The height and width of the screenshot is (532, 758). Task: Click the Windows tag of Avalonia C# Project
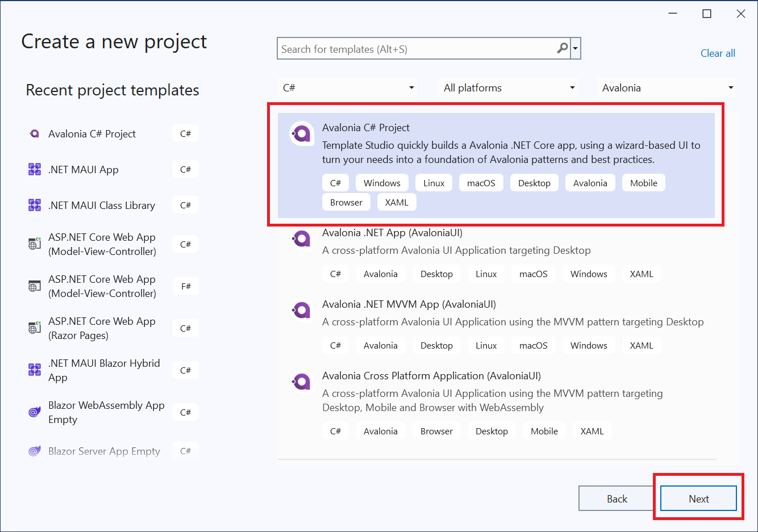click(x=382, y=183)
